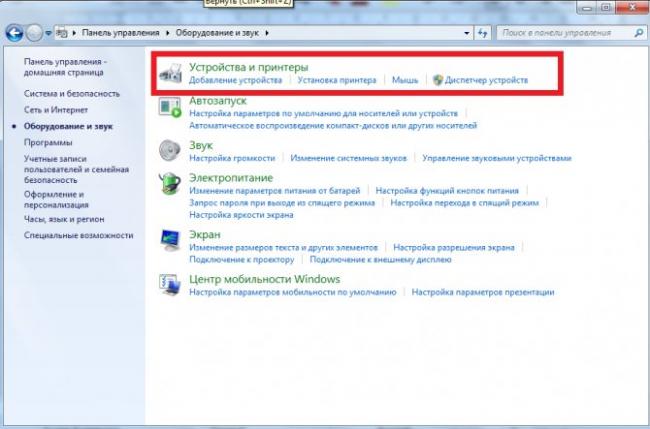Open Оформление и персонализация in the sidebar
This screenshot has height=429, width=650.
coord(56,199)
